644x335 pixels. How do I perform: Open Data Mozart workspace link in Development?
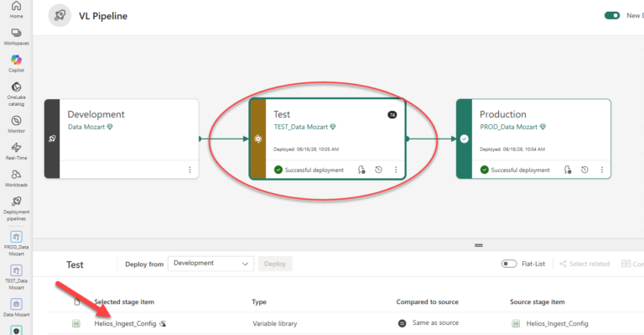86,127
